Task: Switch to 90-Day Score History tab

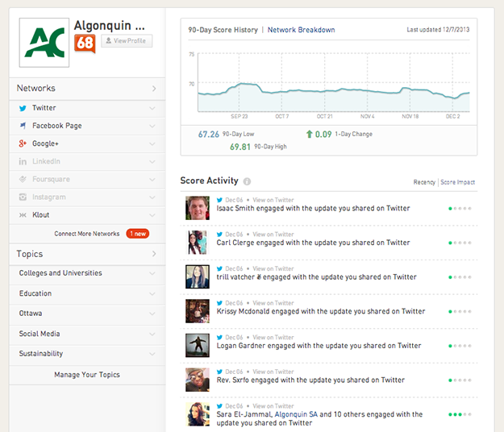Action: (223, 30)
